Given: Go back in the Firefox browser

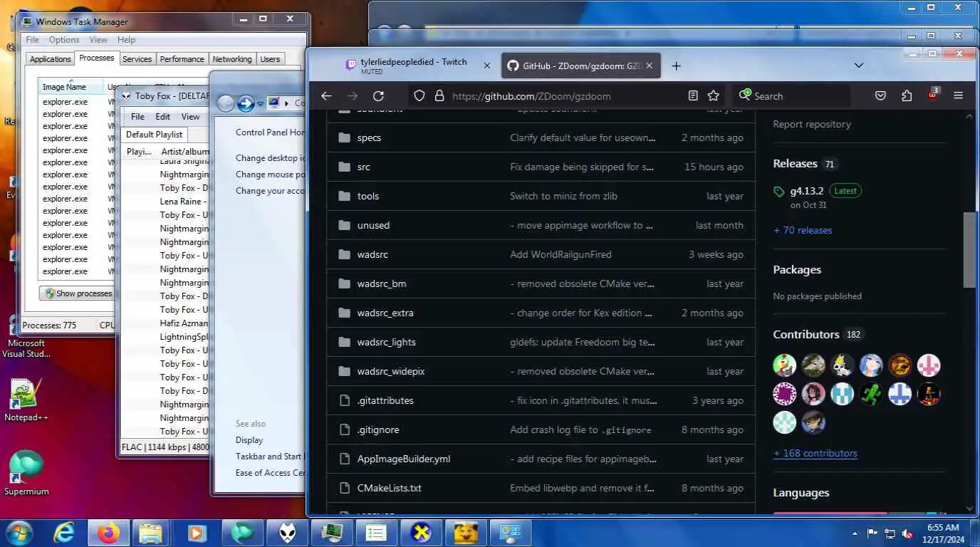Looking at the screenshot, I should click(x=326, y=96).
